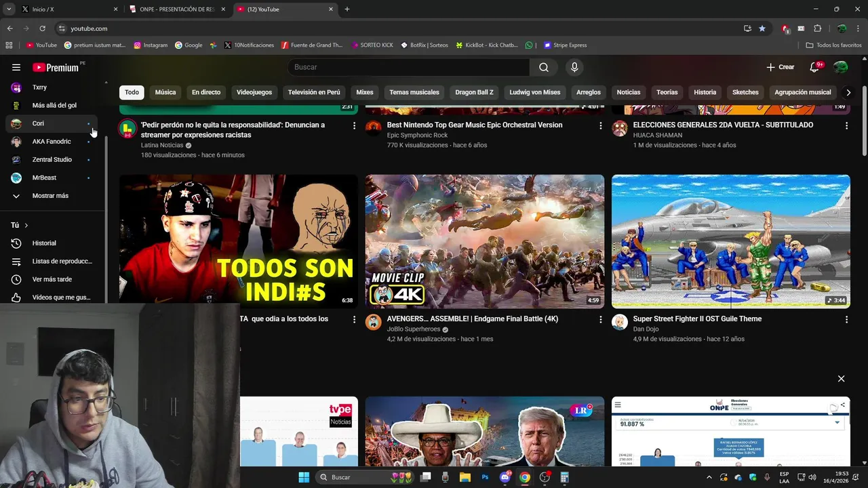Open the Chrome tab search dropdown
The width and height of the screenshot is (868, 488).
[x=9, y=9]
